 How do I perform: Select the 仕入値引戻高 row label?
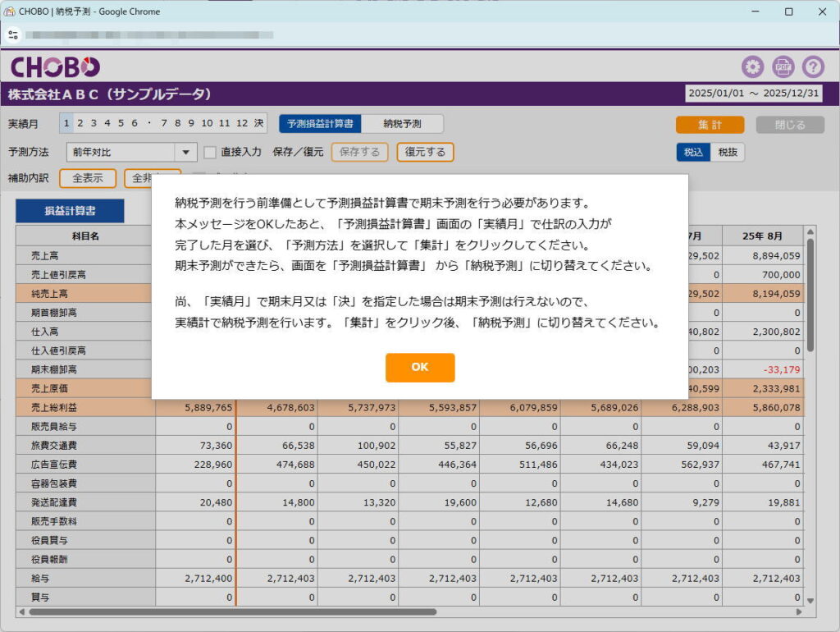point(58,350)
